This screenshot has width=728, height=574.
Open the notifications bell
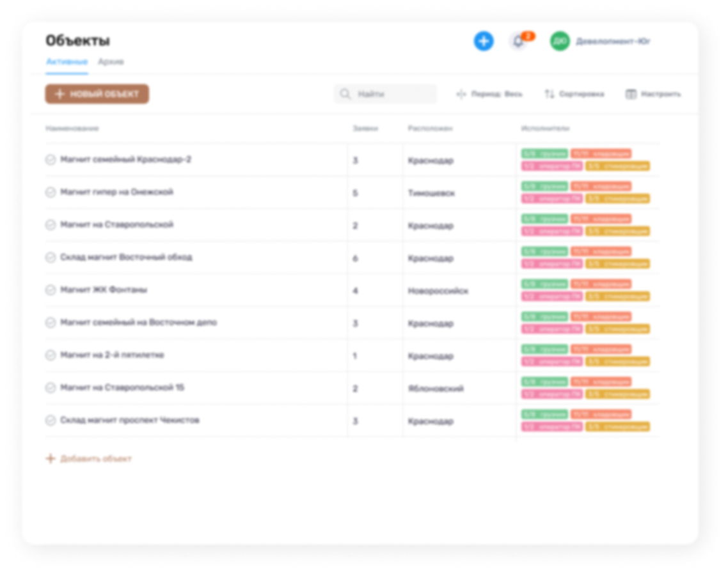click(x=518, y=42)
